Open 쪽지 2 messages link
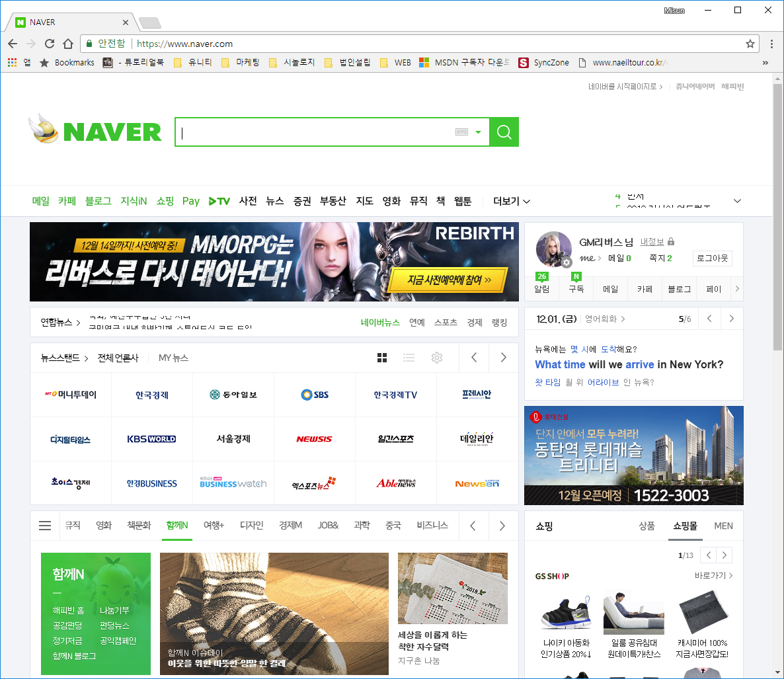Image resolution: width=784 pixels, height=679 pixels. 660,258
